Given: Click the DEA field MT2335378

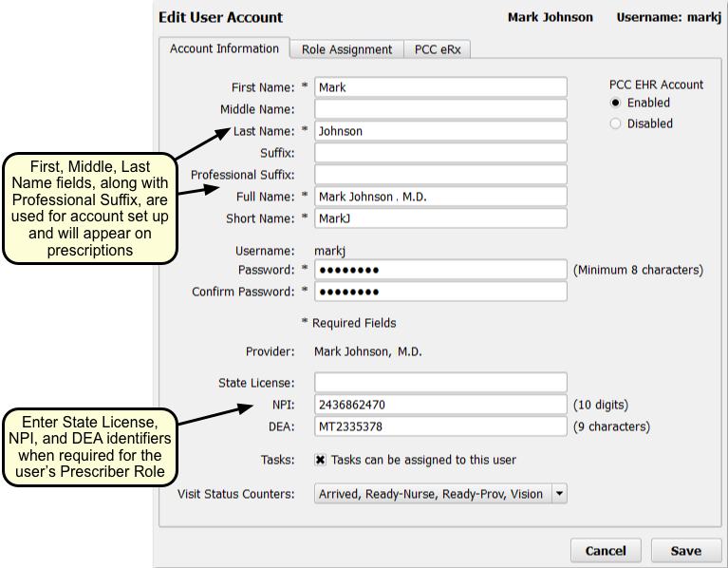Looking at the screenshot, I should click(x=440, y=426).
